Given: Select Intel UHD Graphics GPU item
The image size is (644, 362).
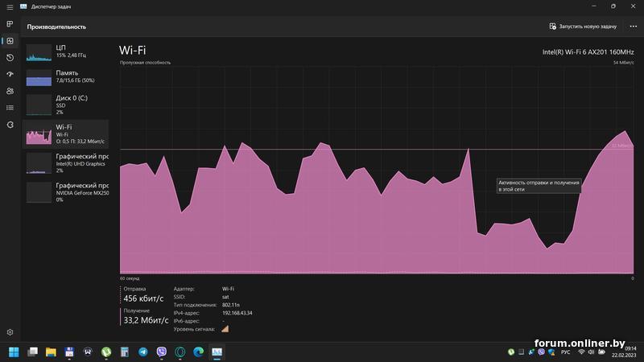Looking at the screenshot, I should pos(64,163).
